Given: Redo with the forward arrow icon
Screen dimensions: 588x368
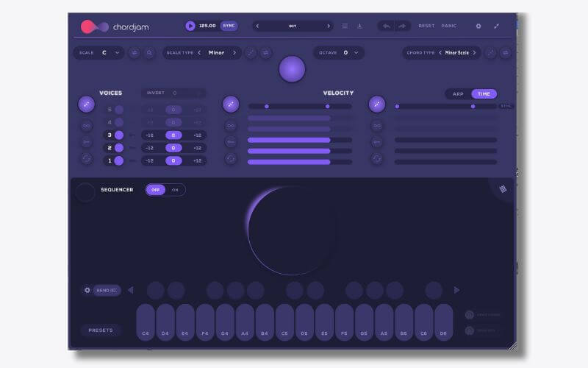Looking at the screenshot, I should [402, 26].
